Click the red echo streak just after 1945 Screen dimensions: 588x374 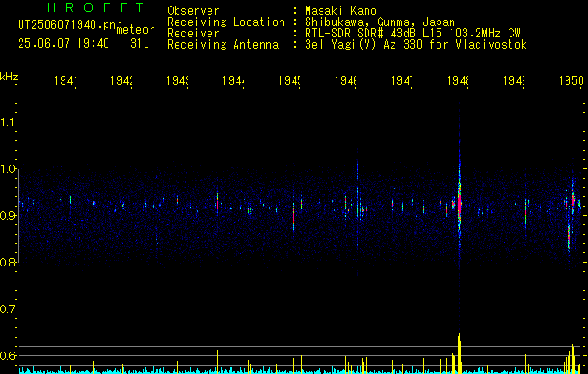point(293,216)
